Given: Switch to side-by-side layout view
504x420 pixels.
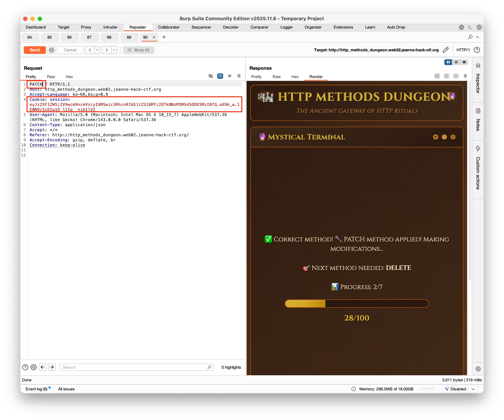Looking at the screenshot, I should (x=448, y=62).
